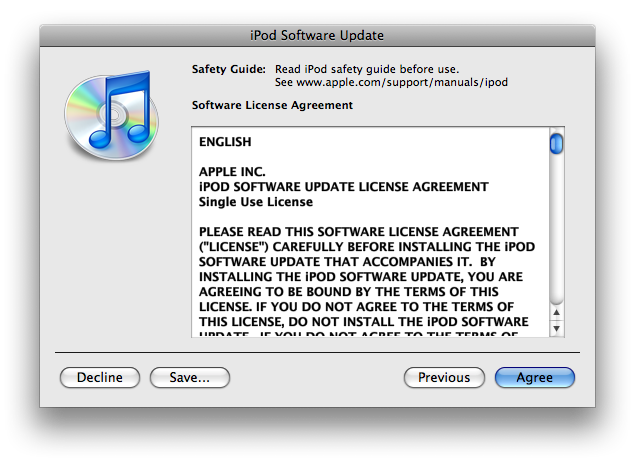Click the "Safety Guide:" label
Screen dimensions: 635x462
pyautogui.click(x=229, y=69)
